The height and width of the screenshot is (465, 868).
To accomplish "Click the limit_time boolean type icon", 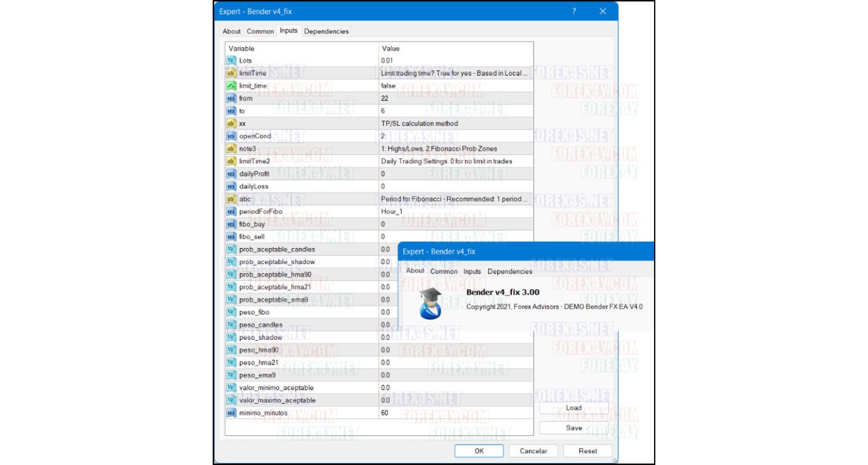I will pos(231,86).
